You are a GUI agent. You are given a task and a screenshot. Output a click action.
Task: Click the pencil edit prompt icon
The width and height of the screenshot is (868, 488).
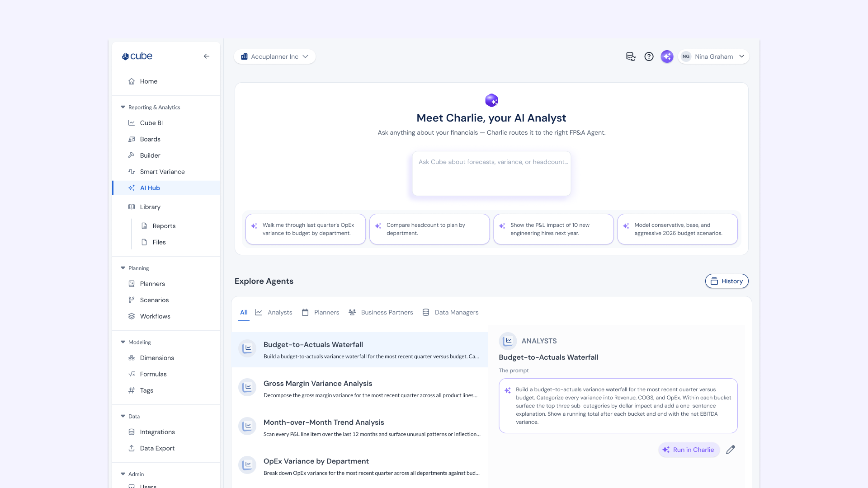[x=731, y=450]
